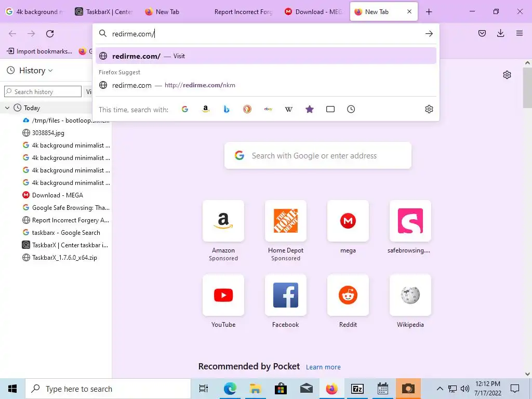Screen dimensions: 532x399
Task: Click Search with Google center box
Action: (318, 156)
